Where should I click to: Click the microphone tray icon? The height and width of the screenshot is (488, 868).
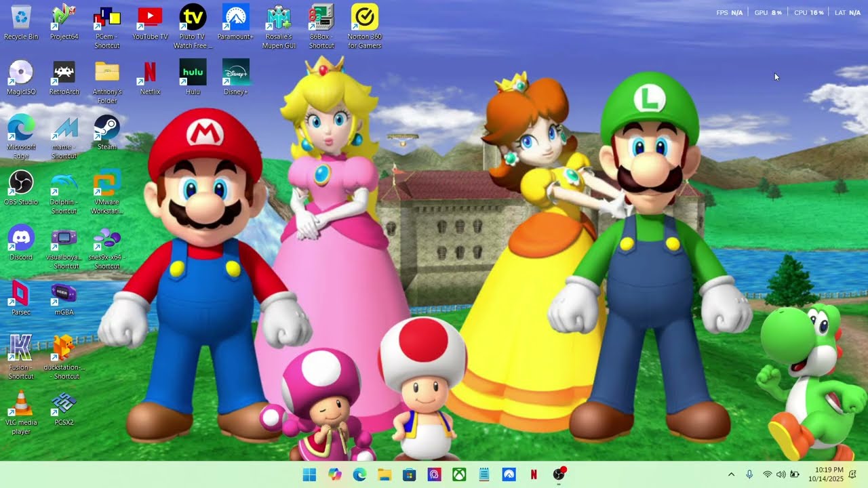749,474
